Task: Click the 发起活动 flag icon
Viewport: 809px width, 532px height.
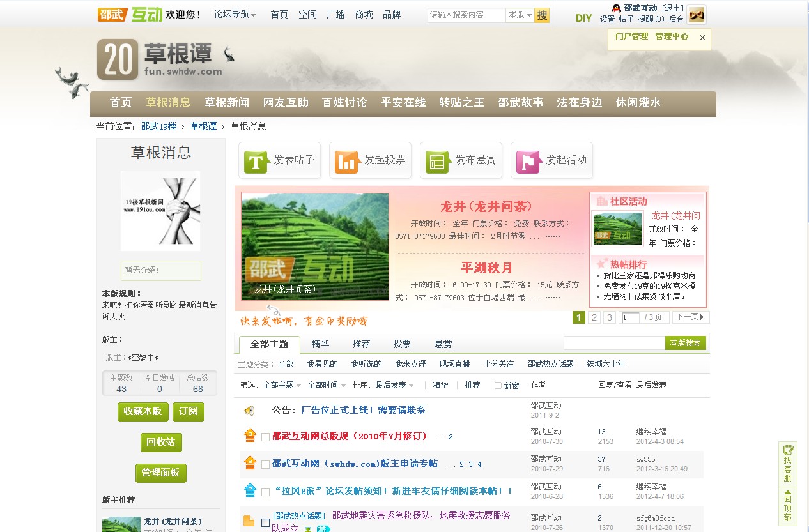Action: pos(528,161)
